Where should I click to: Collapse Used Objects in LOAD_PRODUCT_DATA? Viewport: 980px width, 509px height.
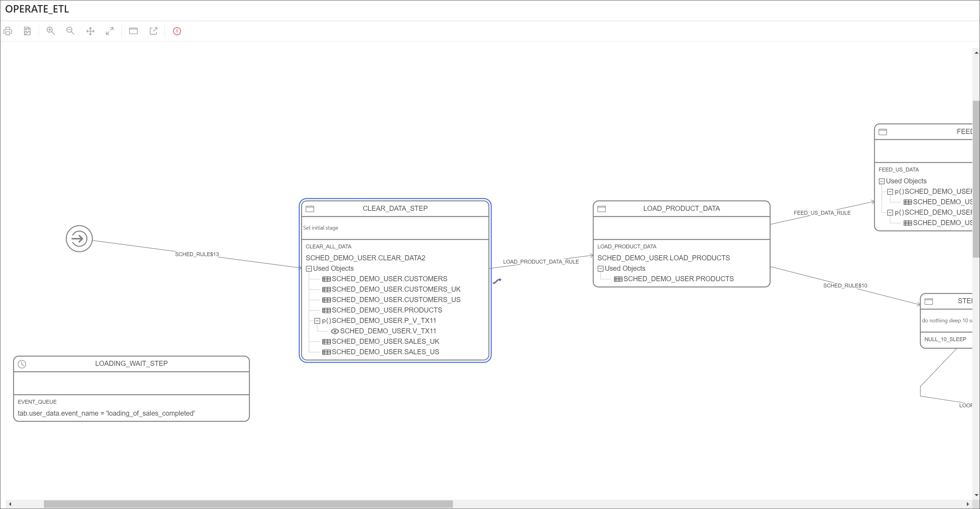point(600,268)
